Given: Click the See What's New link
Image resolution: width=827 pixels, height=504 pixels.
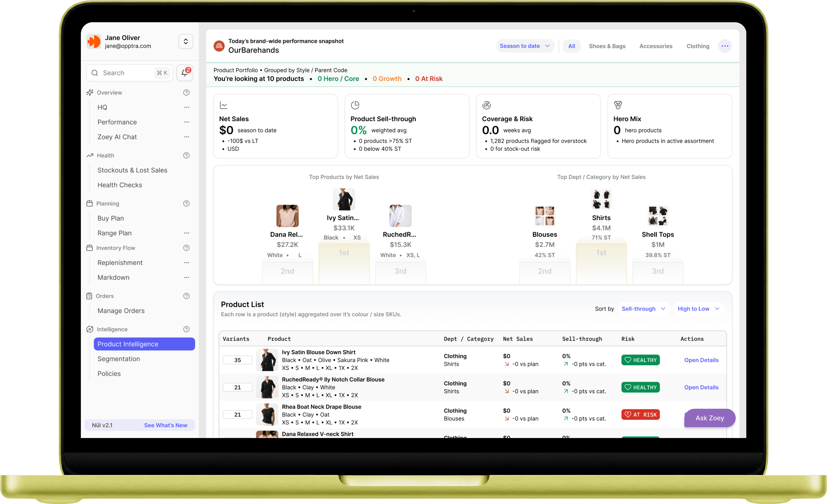Looking at the screenshot, I should coord(166,425).
